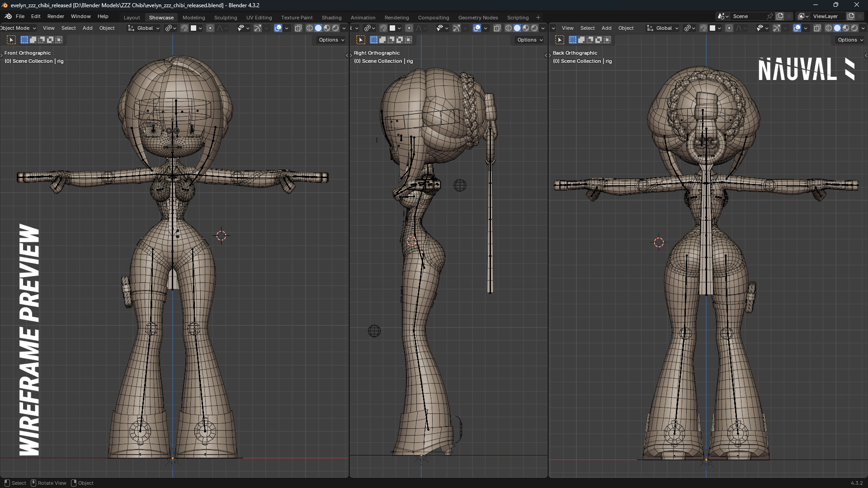The width and height of the screenshot is (868, 488).
Task: Click white snap target swatch in Back header
Action: click(x=712, y=28)
